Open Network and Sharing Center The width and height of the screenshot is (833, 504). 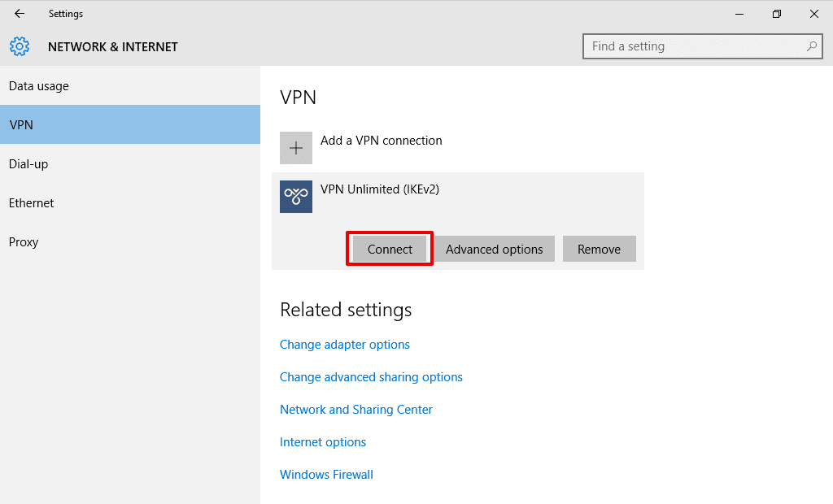coord(355,409)
